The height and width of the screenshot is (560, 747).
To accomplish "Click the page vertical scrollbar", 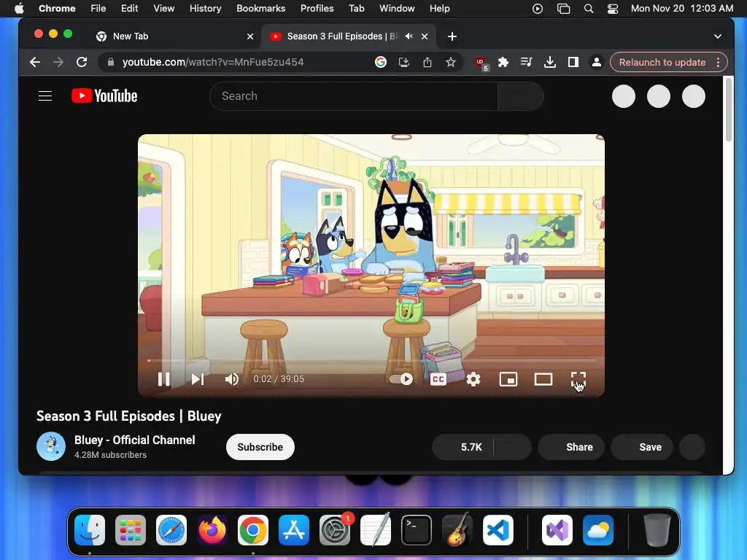I will point(729,109).
